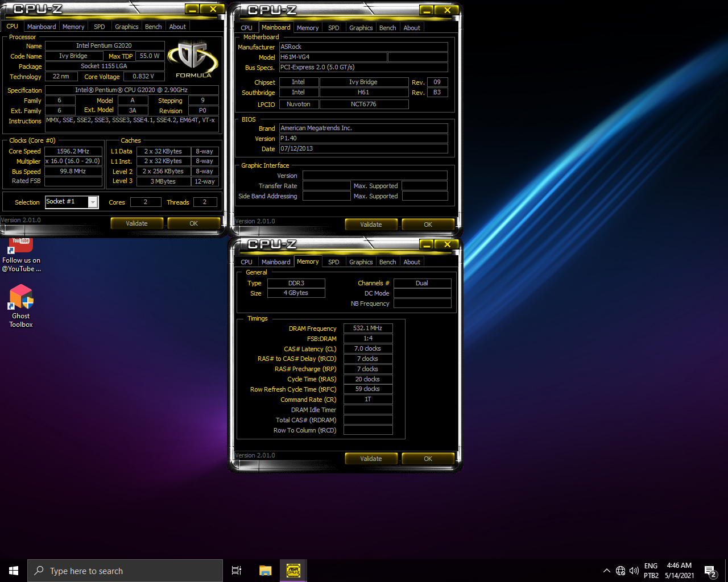Click the Bus Speed 99.8 MHz value
The width and height of the screenshot is (728, 582).
[73, 171]
